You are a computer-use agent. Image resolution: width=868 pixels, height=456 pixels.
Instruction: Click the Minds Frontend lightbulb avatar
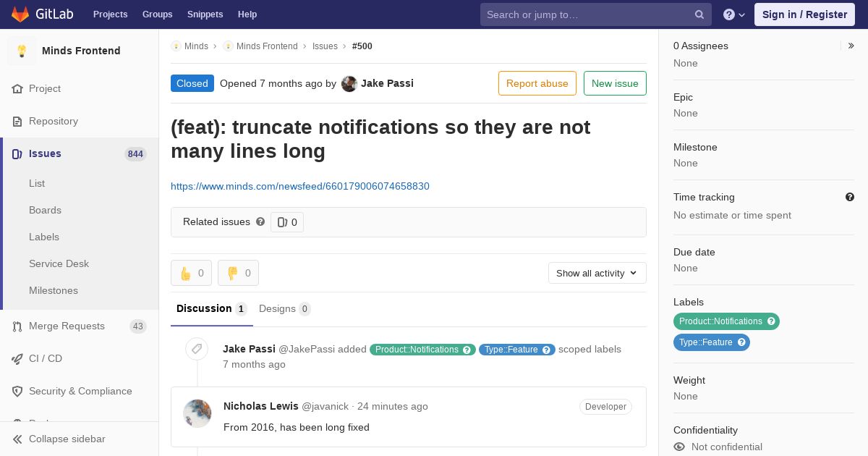click(22, 51)
